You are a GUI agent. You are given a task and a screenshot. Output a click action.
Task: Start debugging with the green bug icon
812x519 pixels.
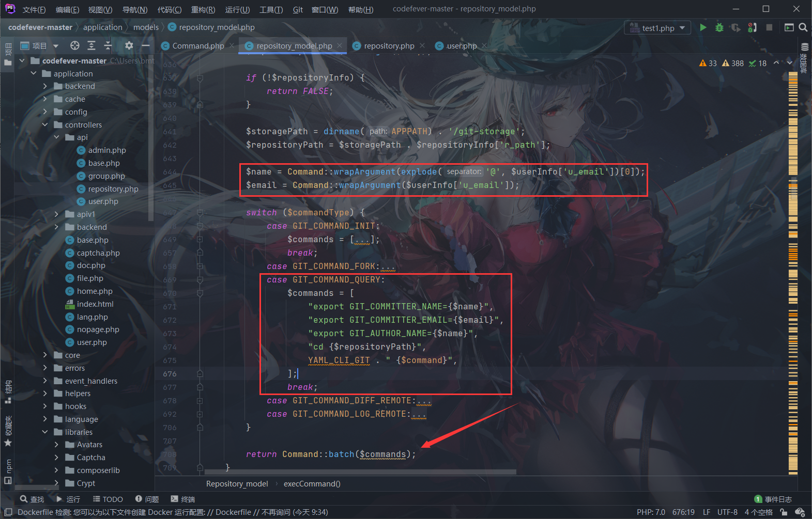pyautogui.click(x=719, y=27)
